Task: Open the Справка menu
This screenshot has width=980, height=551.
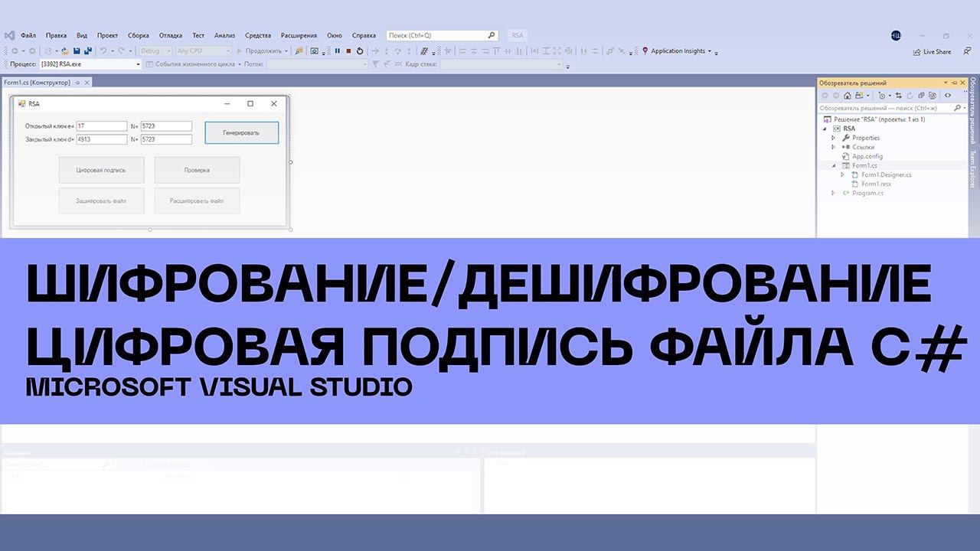Action: pyautogui.click(x=364, y=35)
